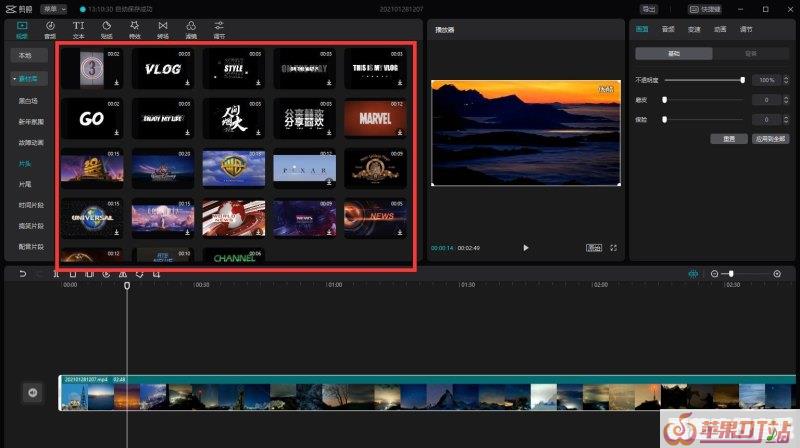Click the 重置 reset button
800x448 pixels.
[729, 139]
